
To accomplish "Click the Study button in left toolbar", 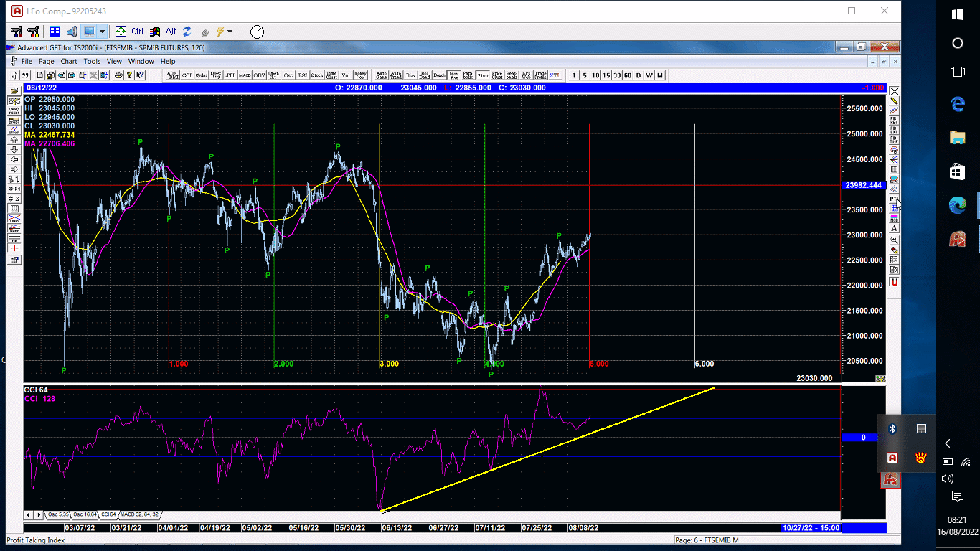I will (14, 120).
